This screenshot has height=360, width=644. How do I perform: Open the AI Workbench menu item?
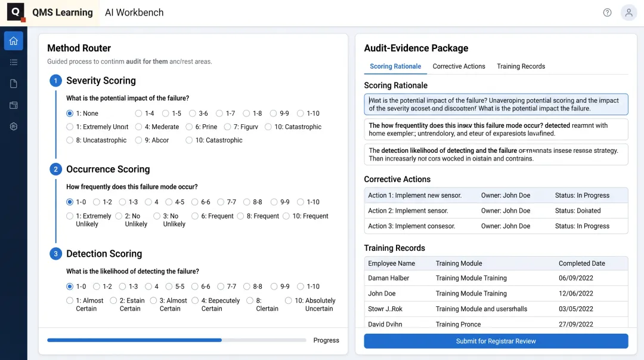pos(134,13)
